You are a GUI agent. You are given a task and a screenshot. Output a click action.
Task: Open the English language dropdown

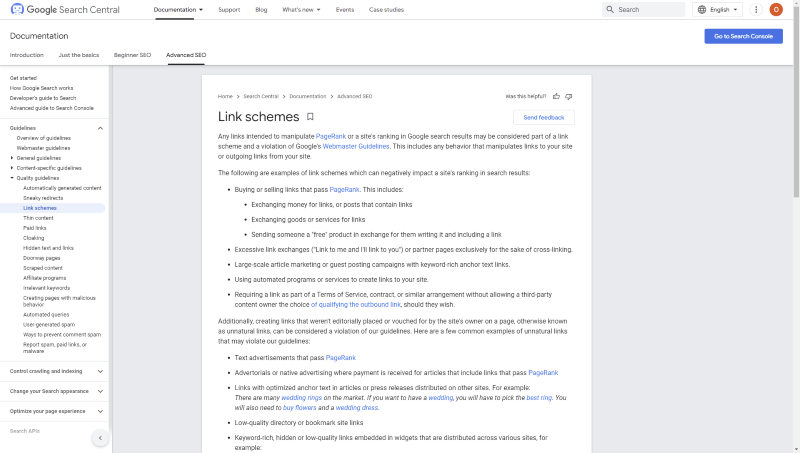(717, 9)
